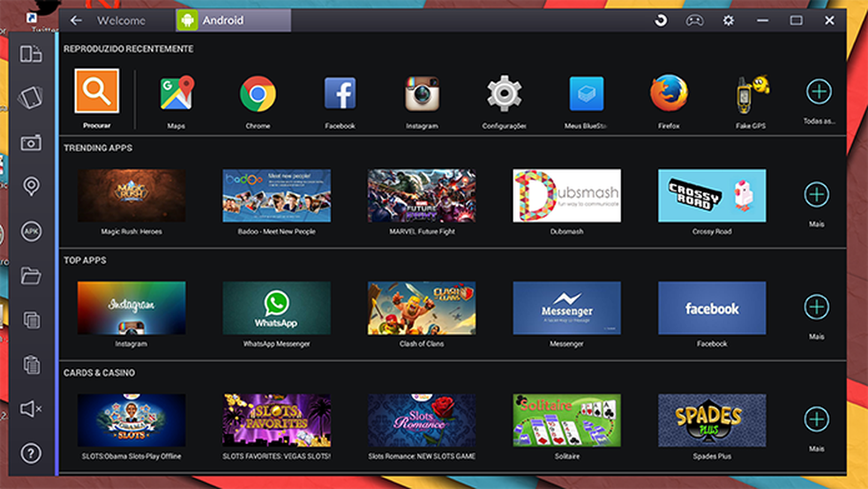Image resolution: width=868 pixels, height=489 pixels.
Task: Click the refresh icon in the title bar
Action: pyautogui.click(x=661, y=20)
